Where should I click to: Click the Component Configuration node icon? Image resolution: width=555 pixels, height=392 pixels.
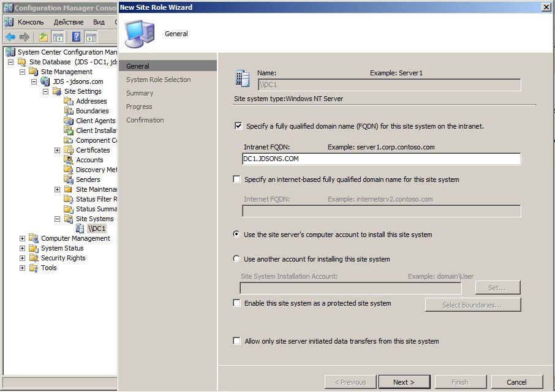(69, 140)
